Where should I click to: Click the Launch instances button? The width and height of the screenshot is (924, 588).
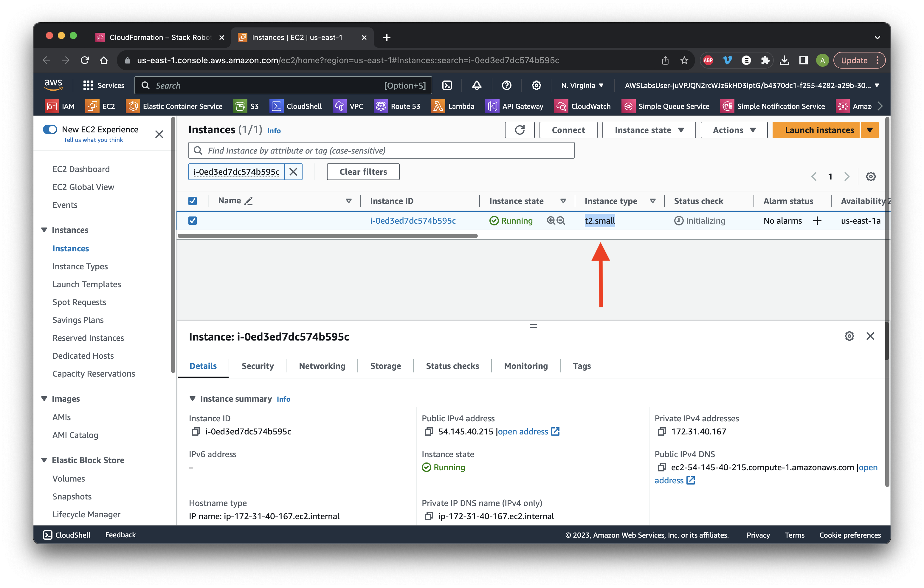pyautogui.click(x=816, y=130)
